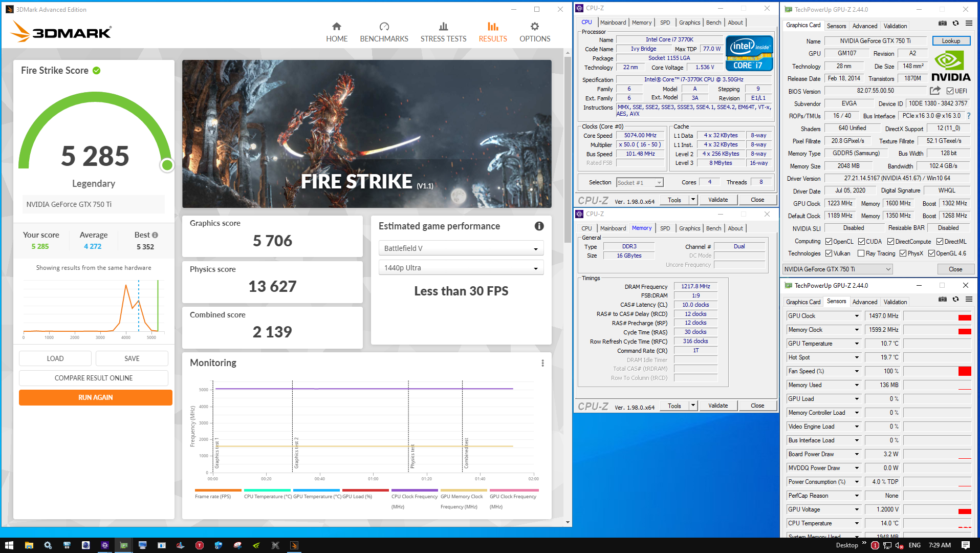The width and height of the screenshot is (980, 553).
Task: Open 3DMark OPTIONS gear
Action: (x=535, y=32)
